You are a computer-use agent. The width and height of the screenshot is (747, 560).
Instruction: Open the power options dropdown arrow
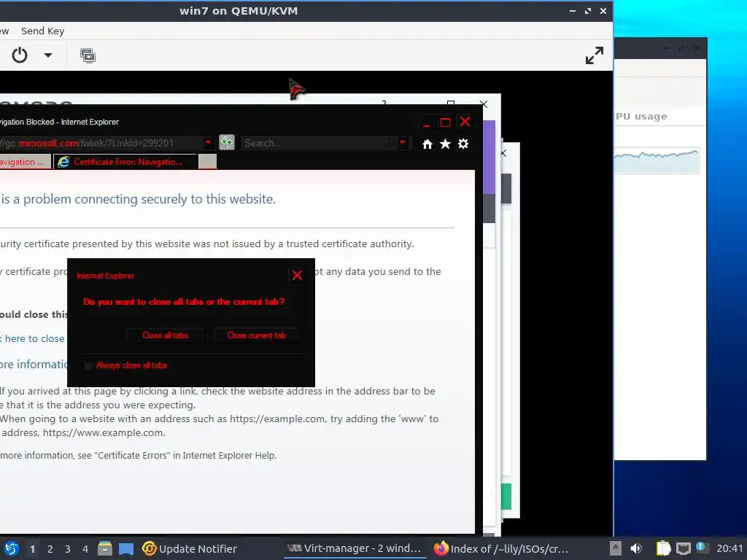click(x=48, y=55)
